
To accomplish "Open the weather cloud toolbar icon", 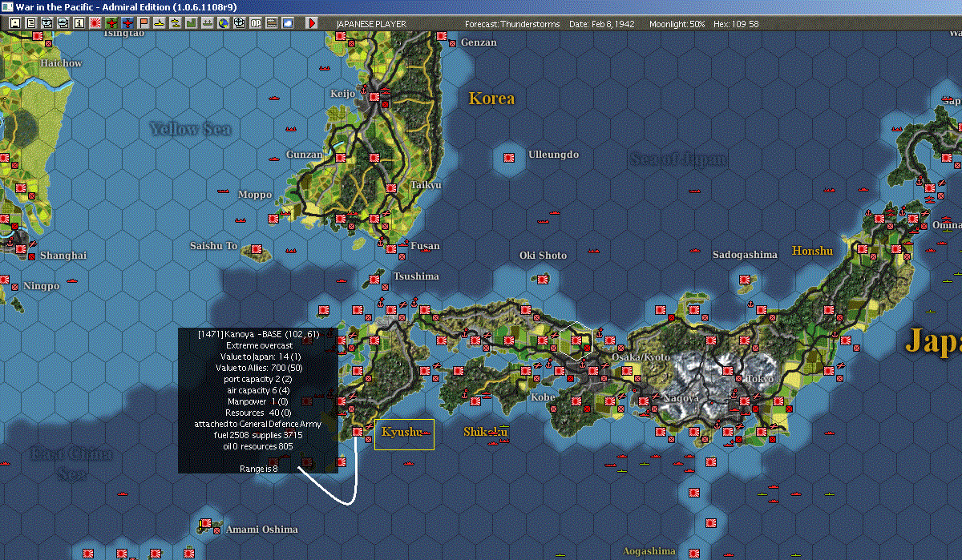I will pos(287,23).
